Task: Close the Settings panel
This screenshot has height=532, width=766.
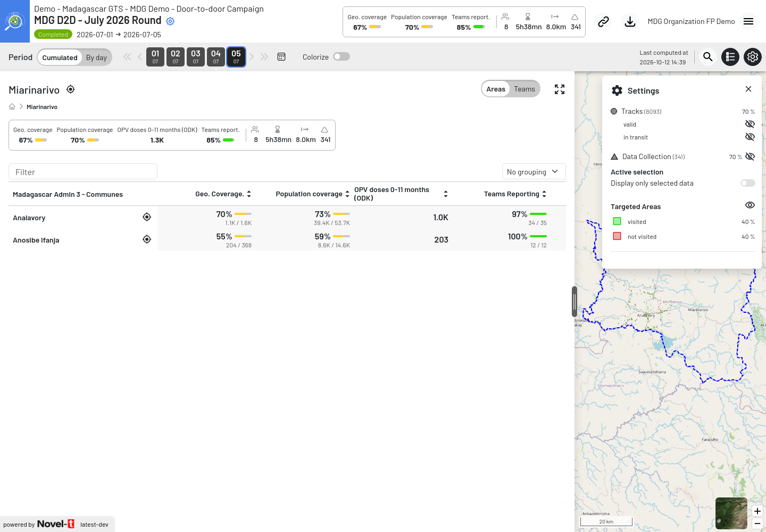Action: pyautogui.click(x=748, y=89)
